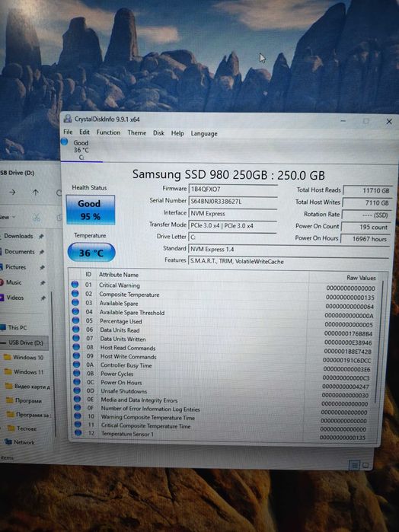The height and width of the screenshot is (532, 399).
Task: Click the Rotation Rate (SSD) field
Action: [x=366, y=215]
